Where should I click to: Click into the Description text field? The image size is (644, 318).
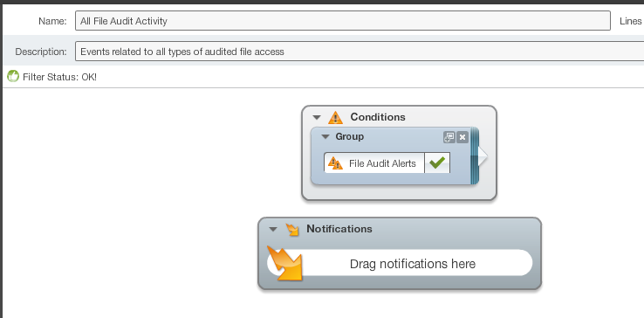360,52
